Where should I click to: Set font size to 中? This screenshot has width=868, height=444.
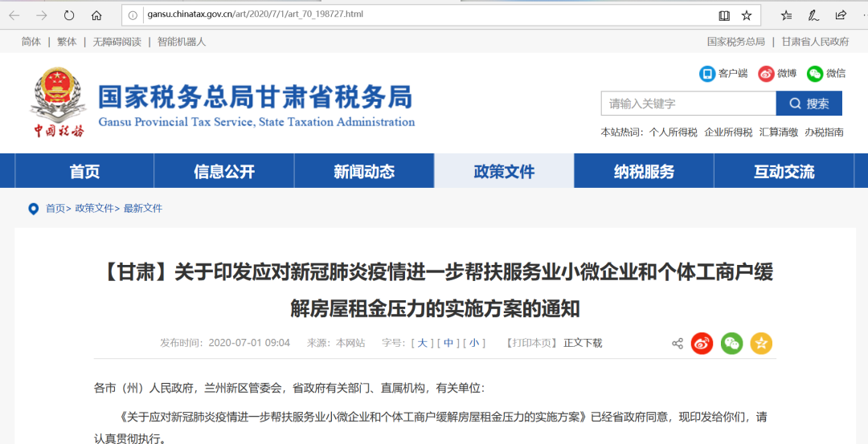(448, 343)
